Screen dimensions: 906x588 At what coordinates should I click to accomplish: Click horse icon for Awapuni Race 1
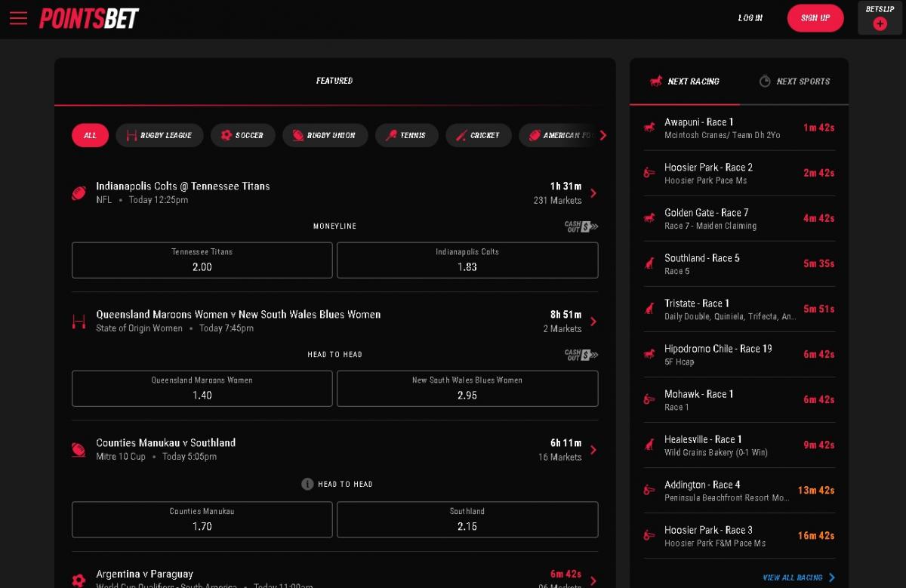click(x=649, y=128)
